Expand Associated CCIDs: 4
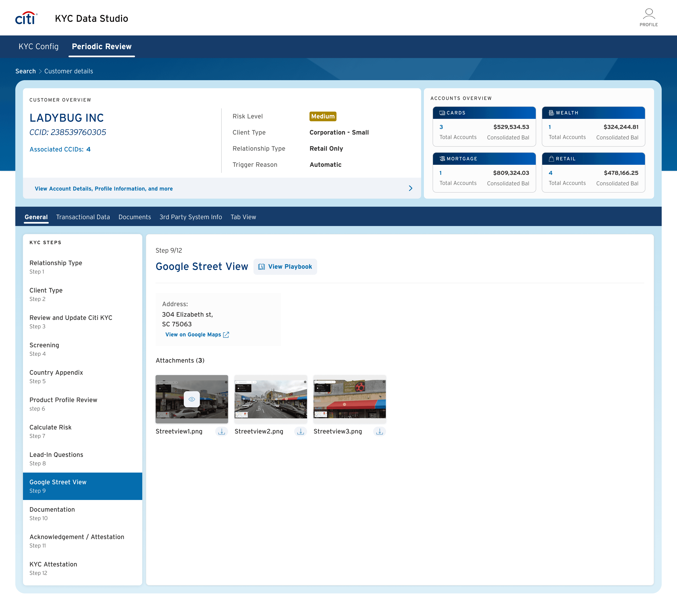The width and height of the screenshot is (677, 616). pyautogui.click(x=60, y=149)
